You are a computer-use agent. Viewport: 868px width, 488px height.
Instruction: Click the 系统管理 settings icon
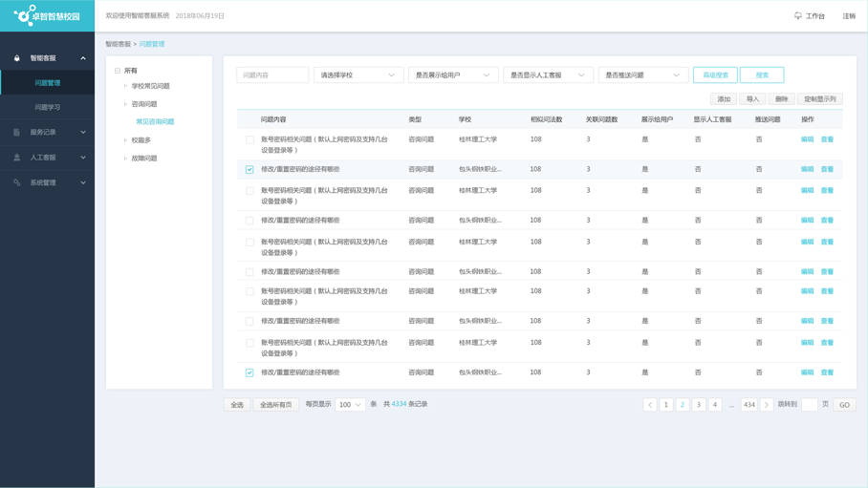(x=16, y=182)
